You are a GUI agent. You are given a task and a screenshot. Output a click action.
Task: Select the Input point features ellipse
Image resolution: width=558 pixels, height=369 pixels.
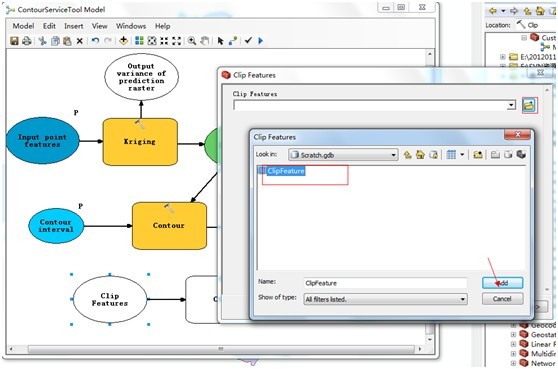[42, 141]
